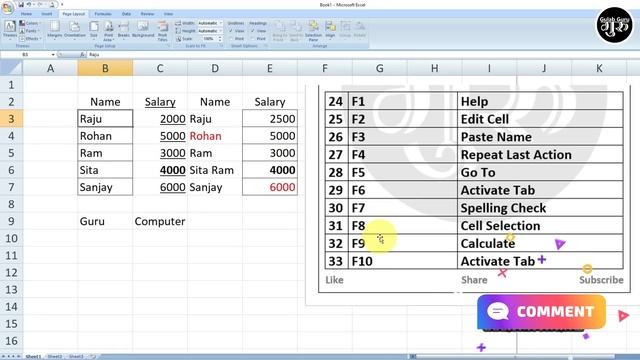Click the Insert Function fx icon
The image size is (640, 360).
click(x=82, y=54)
